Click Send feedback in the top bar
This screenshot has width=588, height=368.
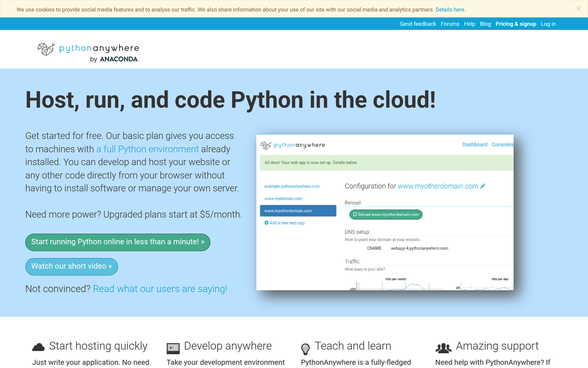pyautogui.click(x=418, y=24)
